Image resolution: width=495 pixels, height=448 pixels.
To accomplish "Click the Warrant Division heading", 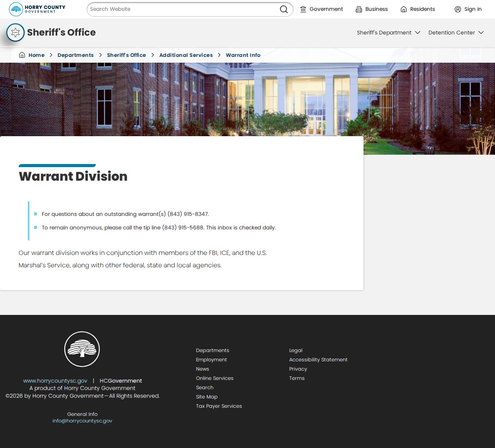I will pos(73,176).
